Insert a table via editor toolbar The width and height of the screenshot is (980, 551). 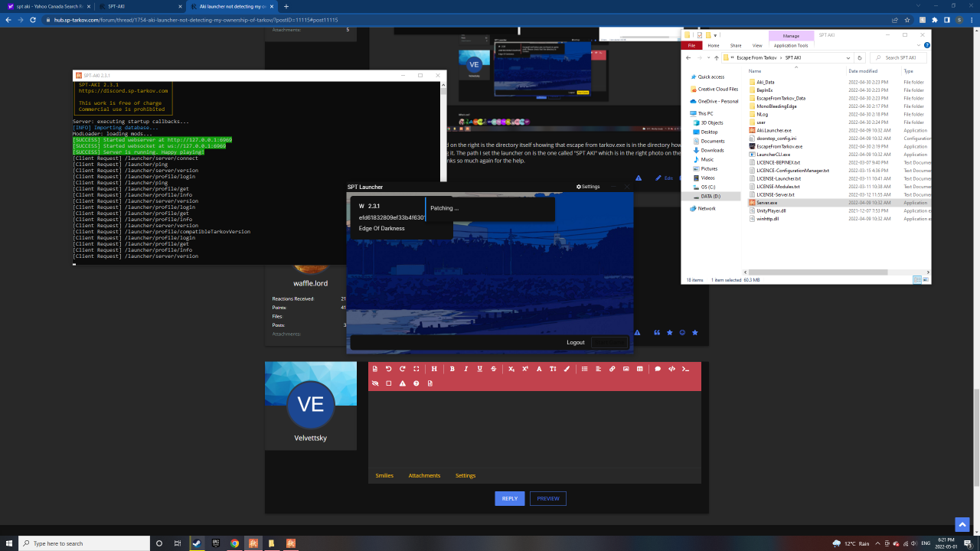pos(640,369)
